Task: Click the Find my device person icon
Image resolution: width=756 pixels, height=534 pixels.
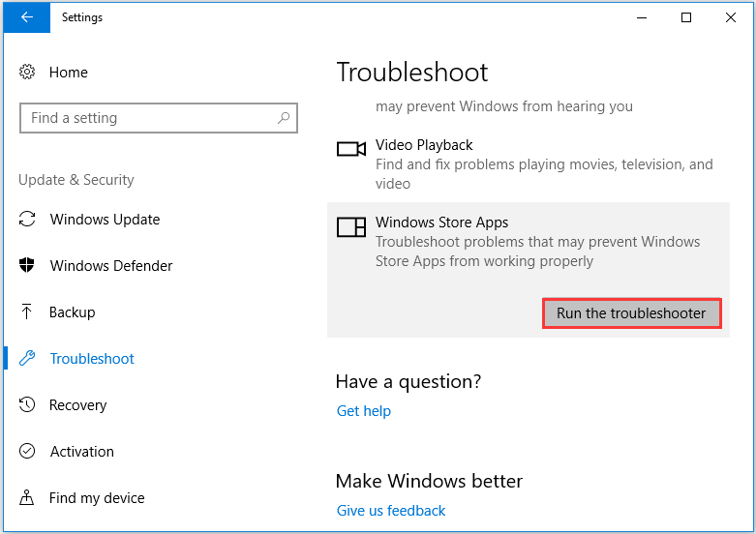Action: pyautogui.click(x=27, y=497)
